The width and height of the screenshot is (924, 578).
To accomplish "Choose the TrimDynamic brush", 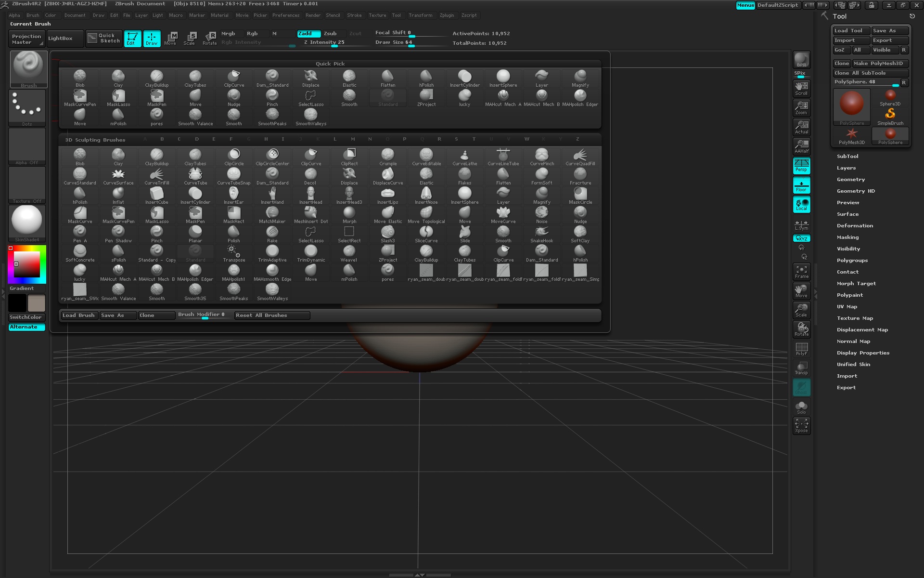I will point(311,253).
